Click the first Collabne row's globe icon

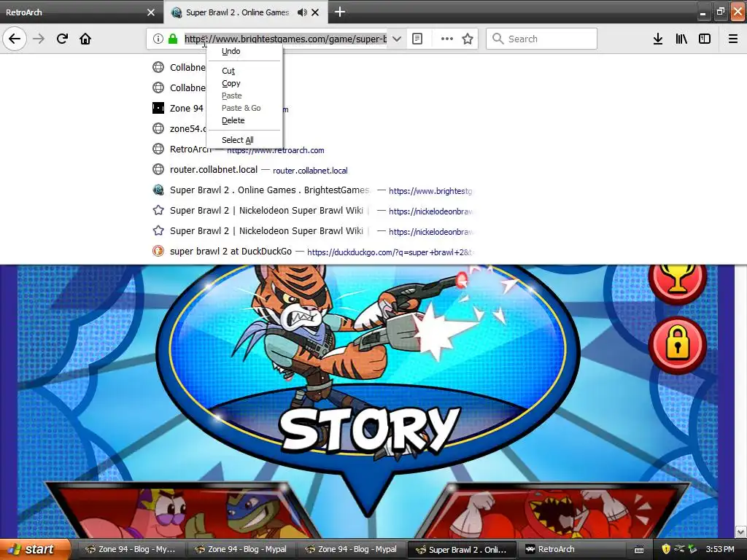coord(158,67)
